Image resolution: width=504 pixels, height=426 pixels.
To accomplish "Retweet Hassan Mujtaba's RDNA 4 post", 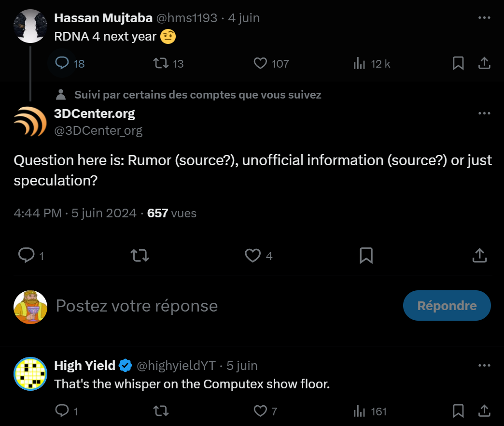I will click(160, 63).
